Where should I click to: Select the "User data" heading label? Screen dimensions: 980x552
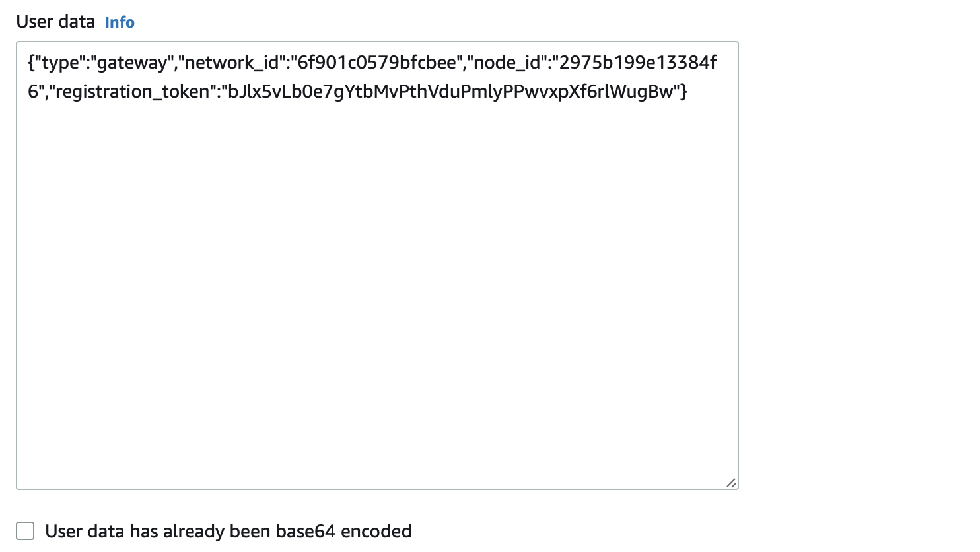coord(55,22)
